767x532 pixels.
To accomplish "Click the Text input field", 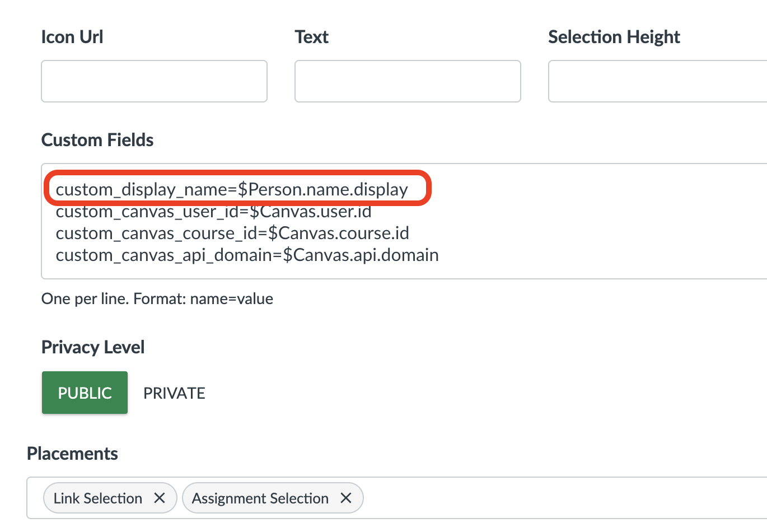I will tap(408, 81).
